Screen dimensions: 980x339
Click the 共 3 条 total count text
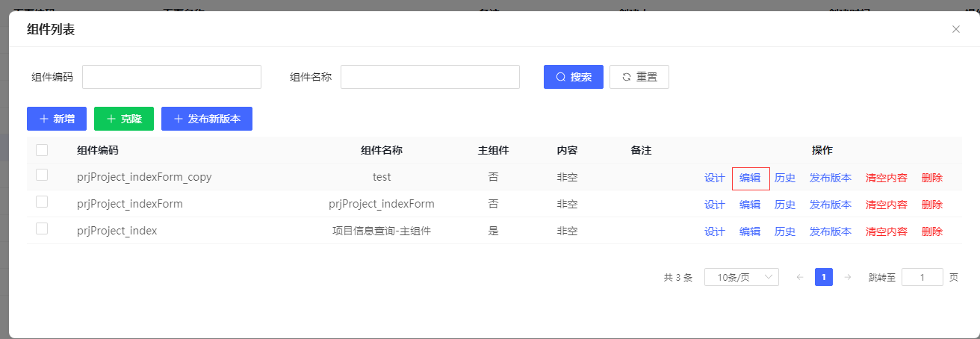click(678, 277)
